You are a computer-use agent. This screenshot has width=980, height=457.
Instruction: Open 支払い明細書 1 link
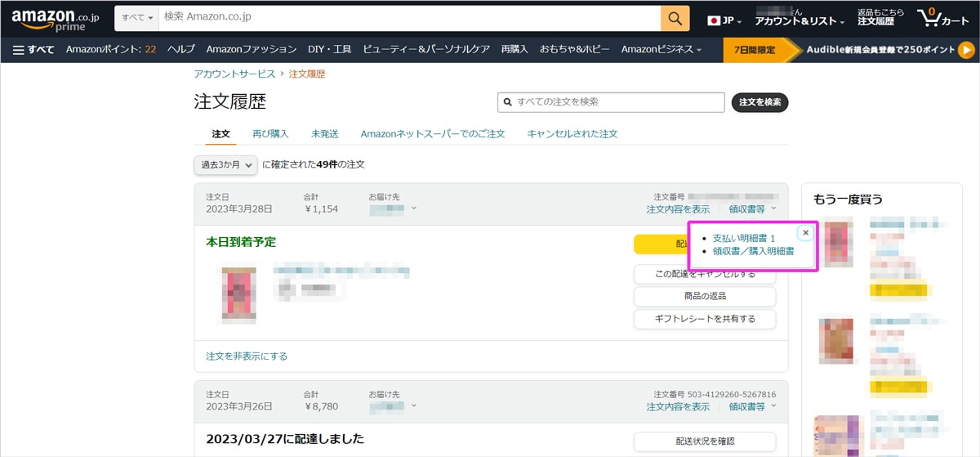743,238
